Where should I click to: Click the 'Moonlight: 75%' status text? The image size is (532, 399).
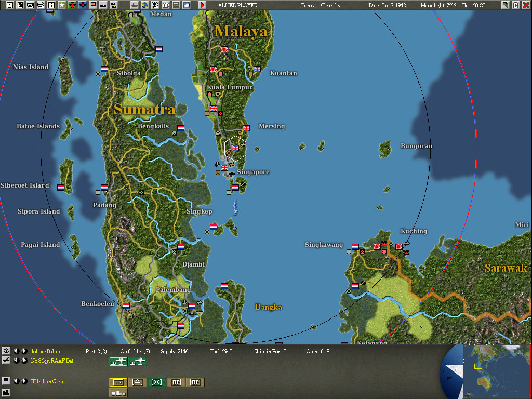point(438,5)
